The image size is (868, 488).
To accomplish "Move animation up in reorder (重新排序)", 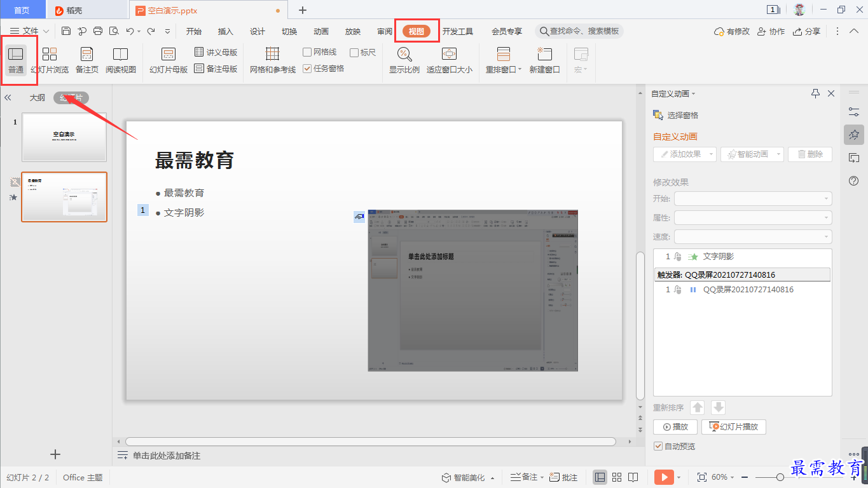I will pos(698,407).
